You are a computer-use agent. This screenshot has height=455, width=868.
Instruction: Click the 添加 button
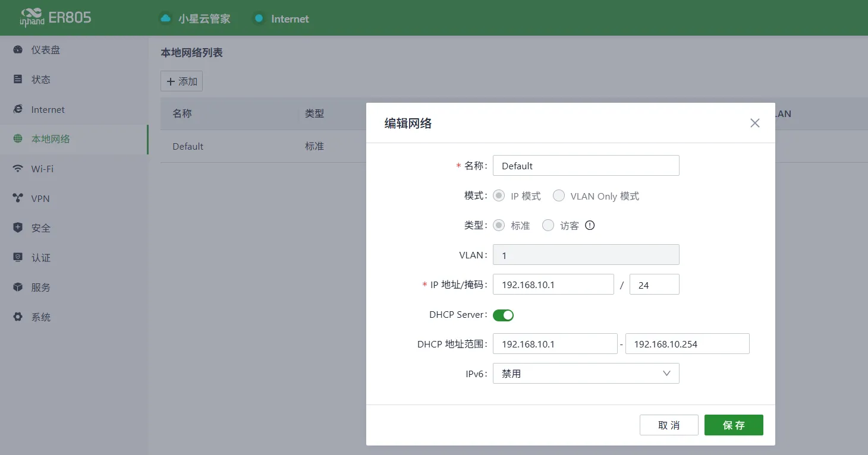point(181,81)
